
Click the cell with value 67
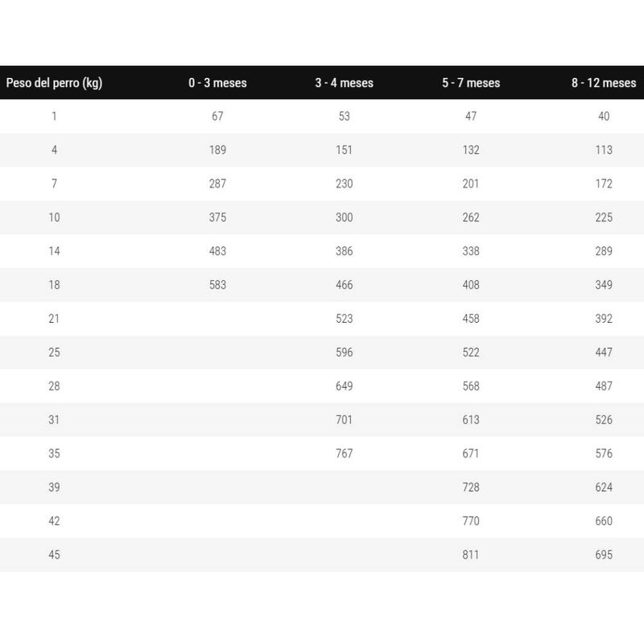pos(217,116)
